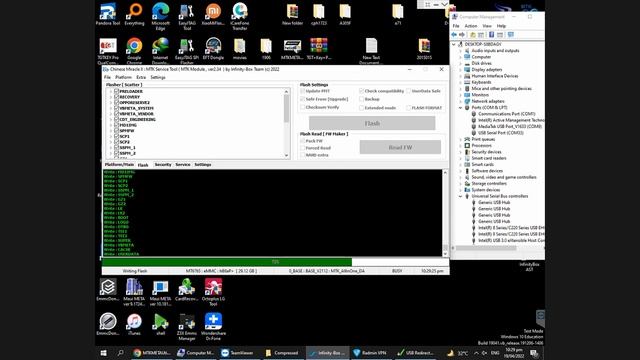Click the system tray clock
The image size is (640, 360).
[x=514, y=353]
